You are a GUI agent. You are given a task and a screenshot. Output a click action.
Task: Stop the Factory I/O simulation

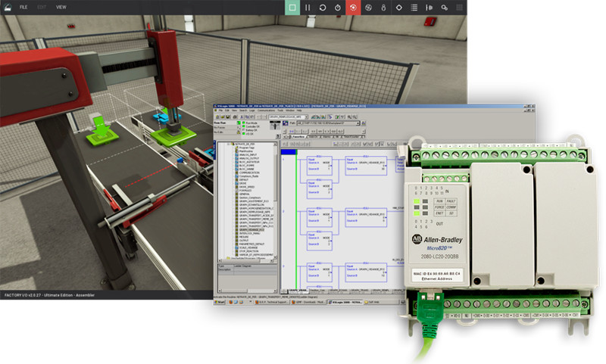click(292, 8)
